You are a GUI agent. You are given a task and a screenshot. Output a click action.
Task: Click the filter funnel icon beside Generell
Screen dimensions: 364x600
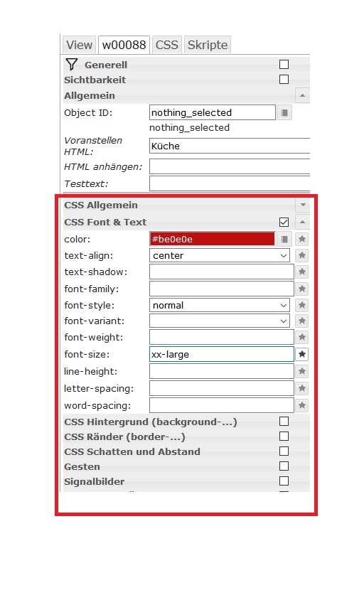[x=72, y=64]
